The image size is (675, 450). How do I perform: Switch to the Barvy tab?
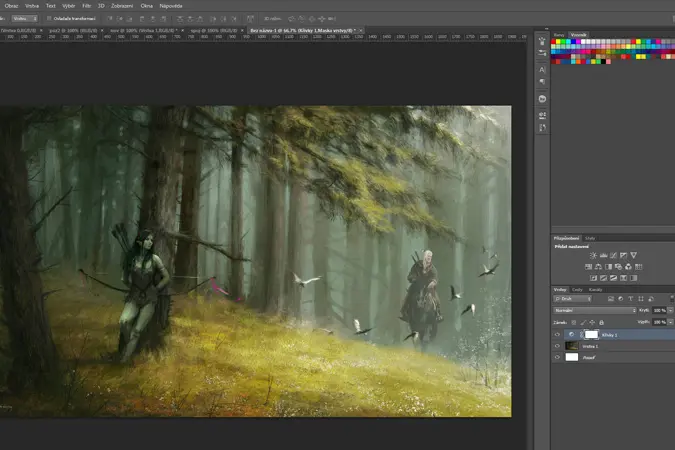pos(559,35)
